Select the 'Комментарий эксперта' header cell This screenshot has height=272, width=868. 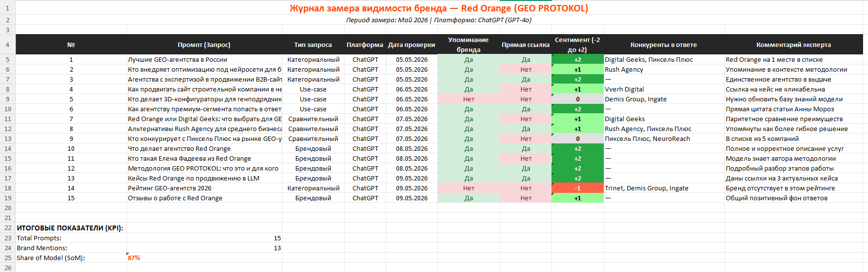[793, 45]
